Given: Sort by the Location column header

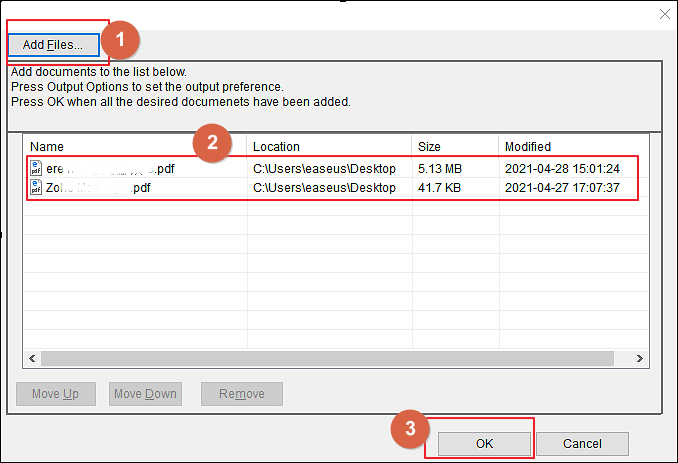Looking at the screenshot, I should (328, 147).
